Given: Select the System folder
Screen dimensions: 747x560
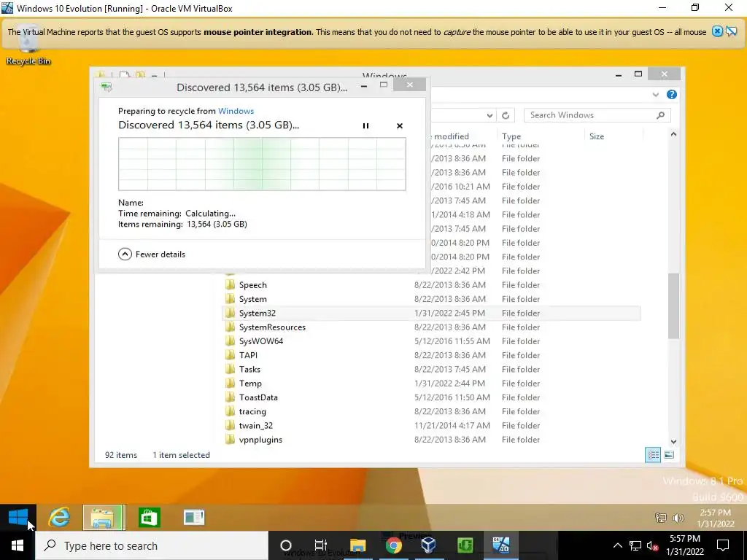Looking at the screenshot, I should (252, 299).
